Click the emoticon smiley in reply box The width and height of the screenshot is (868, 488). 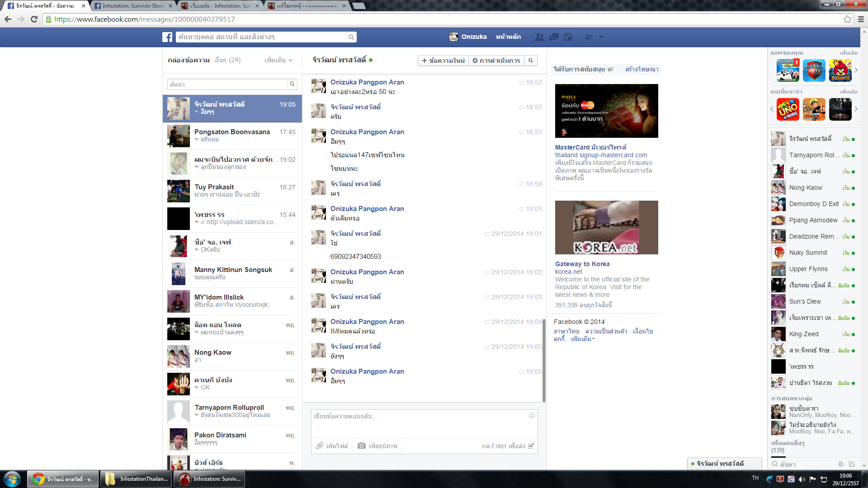pos(532,415)
